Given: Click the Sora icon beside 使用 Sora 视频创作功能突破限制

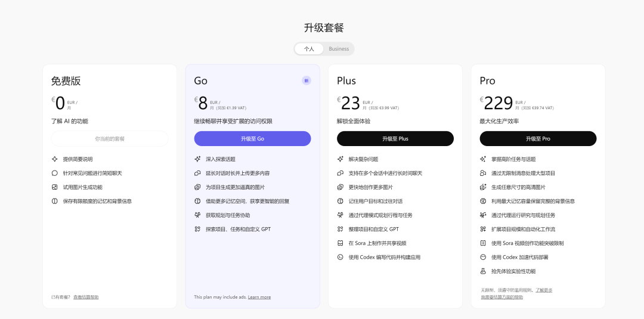Looking at the screenshot, I should tap(483, 243).
